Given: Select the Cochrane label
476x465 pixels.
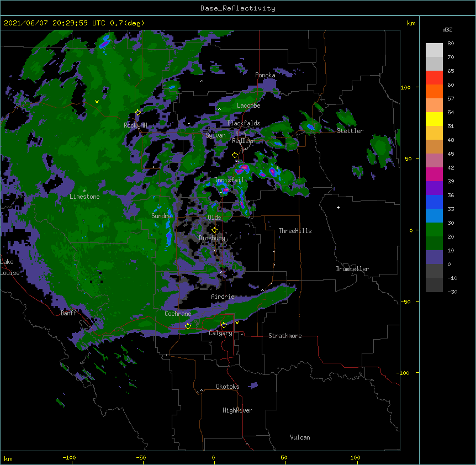Looking at the screenshot, I should [x=178, y=314].
